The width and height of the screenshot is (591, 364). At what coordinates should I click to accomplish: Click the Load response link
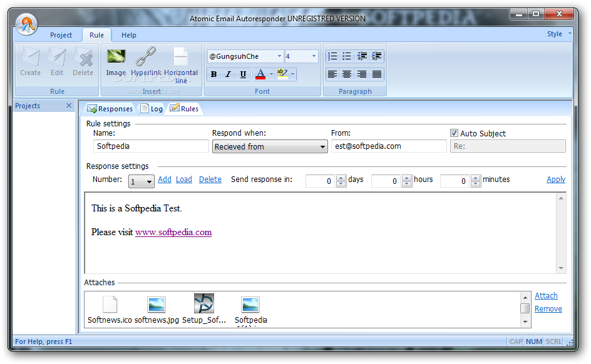click(184, 179)
